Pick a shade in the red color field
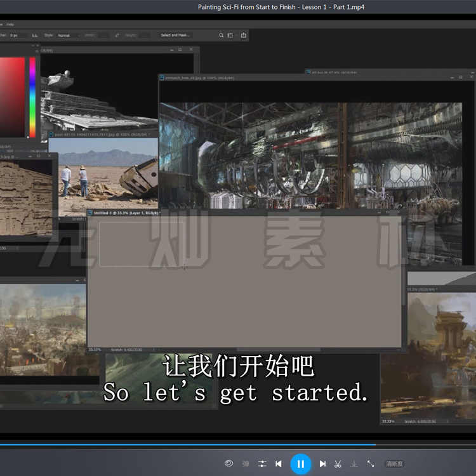Screen dimensions: 476x476 12,97
